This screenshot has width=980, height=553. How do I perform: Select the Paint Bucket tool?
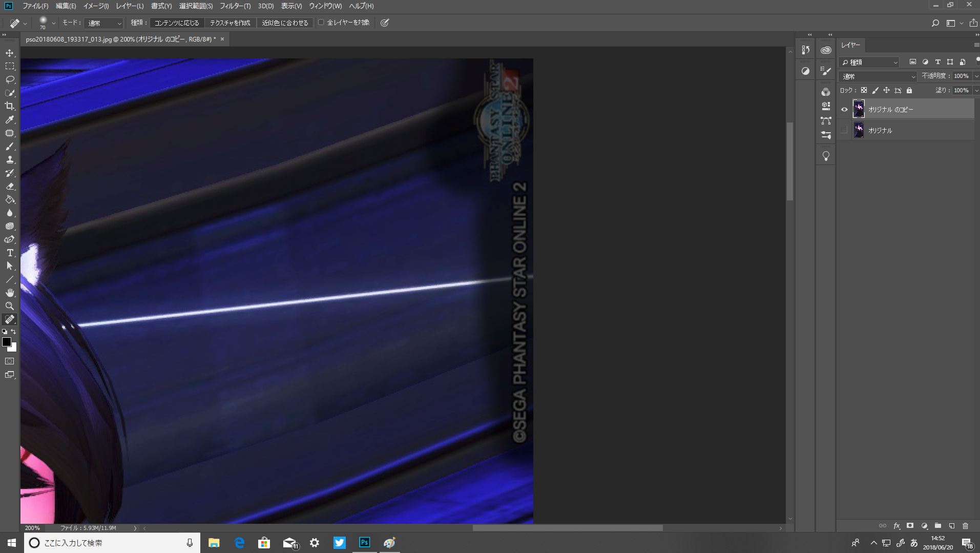(10, 200)
